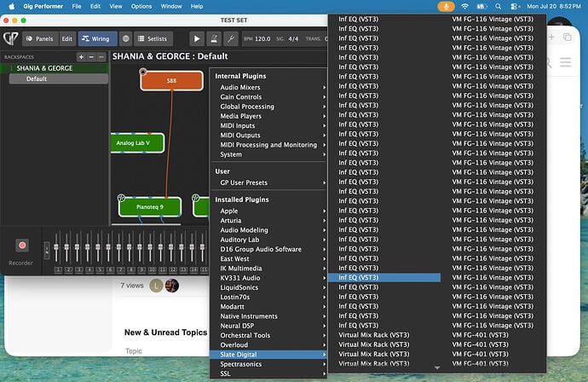This screenshot has width=588, height=382.
Task: Select the Default variation
Action: (59, 78)
